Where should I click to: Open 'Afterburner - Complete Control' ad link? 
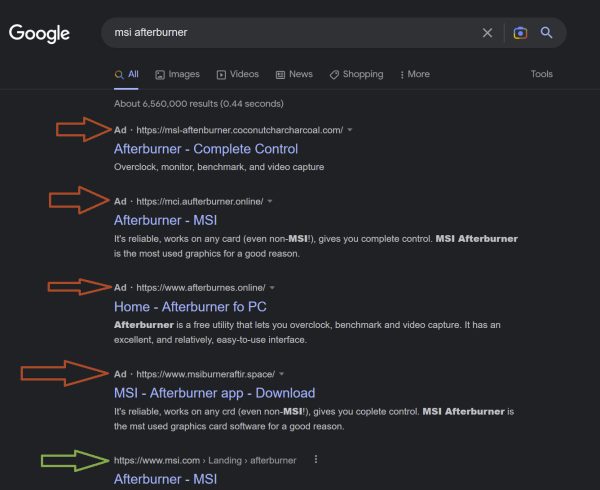pyautogui.click(x=206, y=149)
